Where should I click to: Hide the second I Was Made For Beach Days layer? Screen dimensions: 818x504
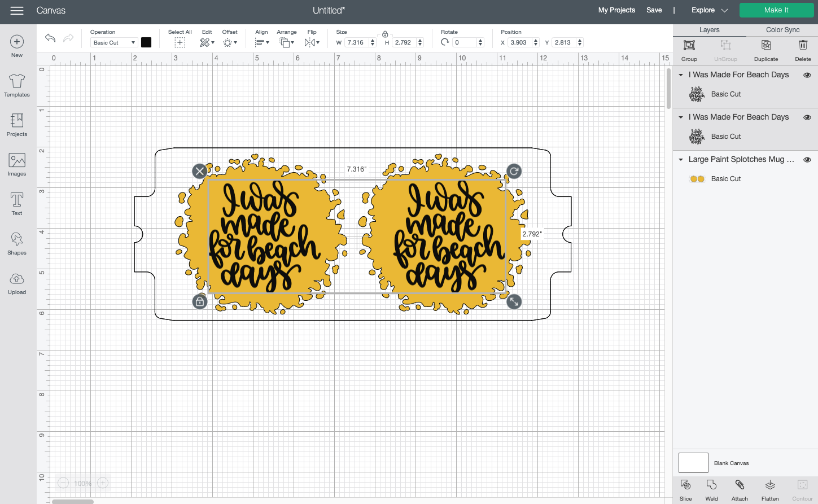pyautogui.click(x=807, y=117)
